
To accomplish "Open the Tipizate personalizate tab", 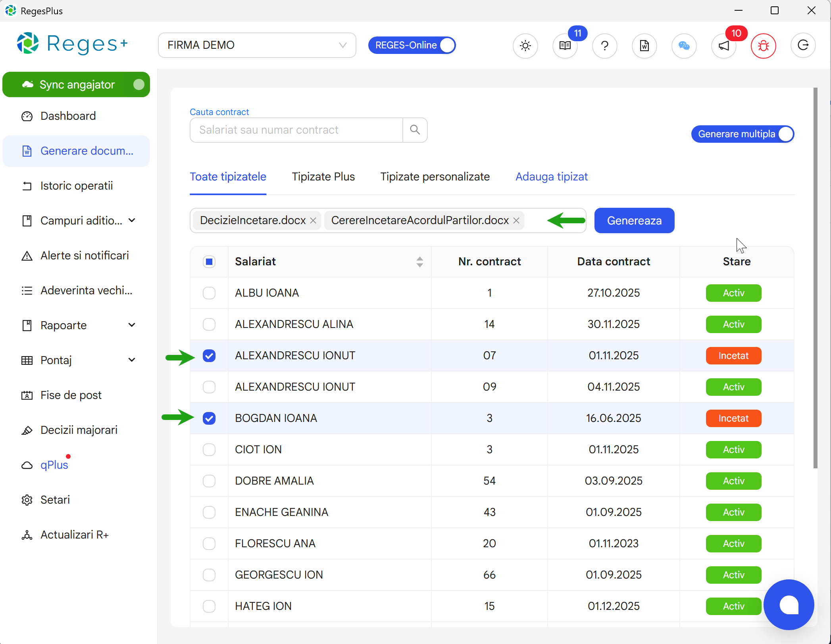I will [x=435, y=176].
